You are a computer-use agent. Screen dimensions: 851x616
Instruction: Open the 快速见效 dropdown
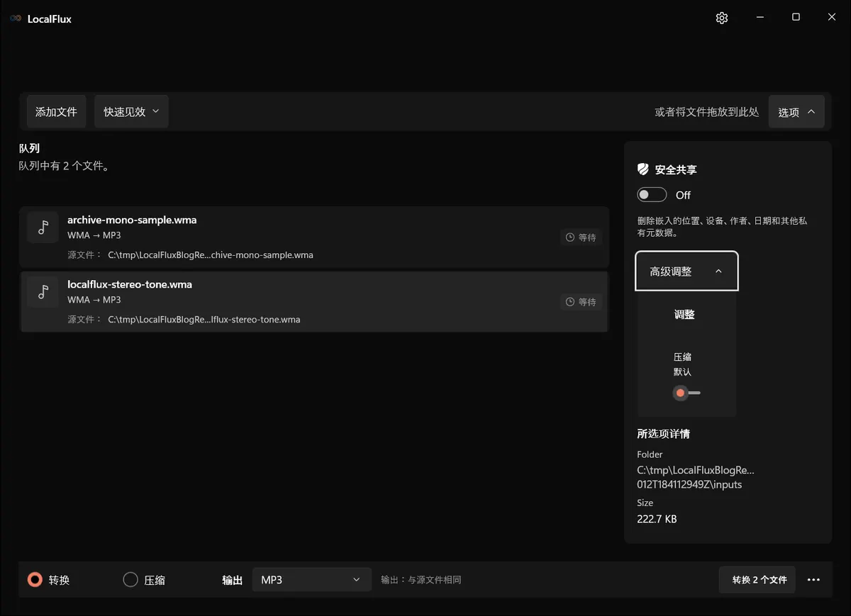point(131,112)
